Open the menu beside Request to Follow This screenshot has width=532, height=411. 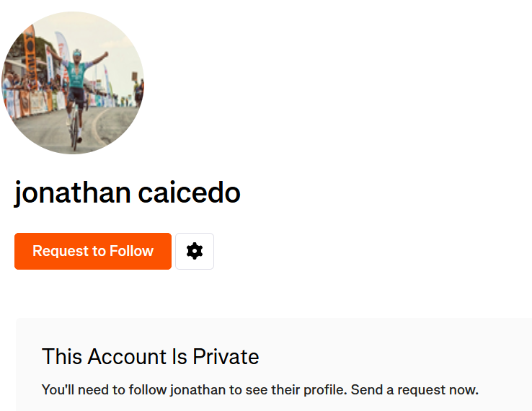tap(195, 251)
